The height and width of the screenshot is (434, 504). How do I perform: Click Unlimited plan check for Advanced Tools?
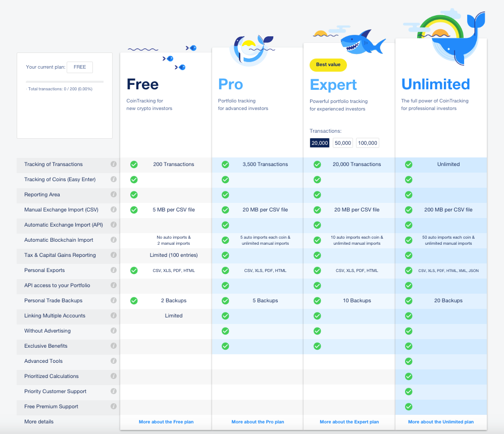point(409,361)
